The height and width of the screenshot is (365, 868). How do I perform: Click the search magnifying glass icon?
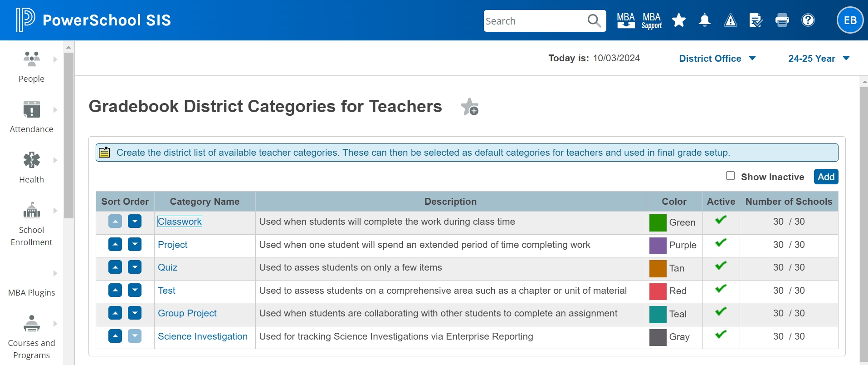(x=594, y=21)
